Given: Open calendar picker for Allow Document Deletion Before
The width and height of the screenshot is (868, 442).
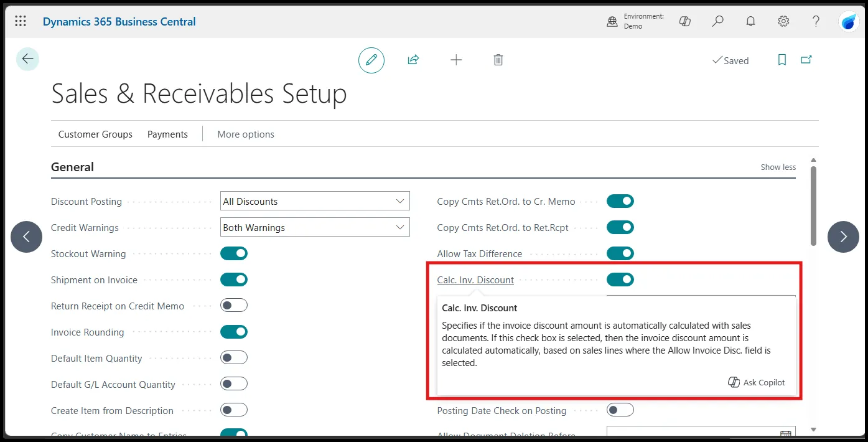Looking at the screenshot, I should pyautogui.click(x=786, y=434).
